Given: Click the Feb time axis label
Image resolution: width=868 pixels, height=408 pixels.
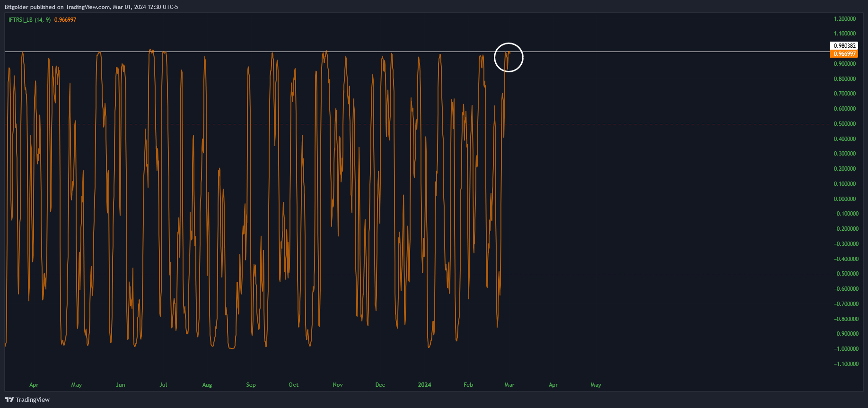Looking at the screenshot, I should pyautogui.click(x=468, y=385).
